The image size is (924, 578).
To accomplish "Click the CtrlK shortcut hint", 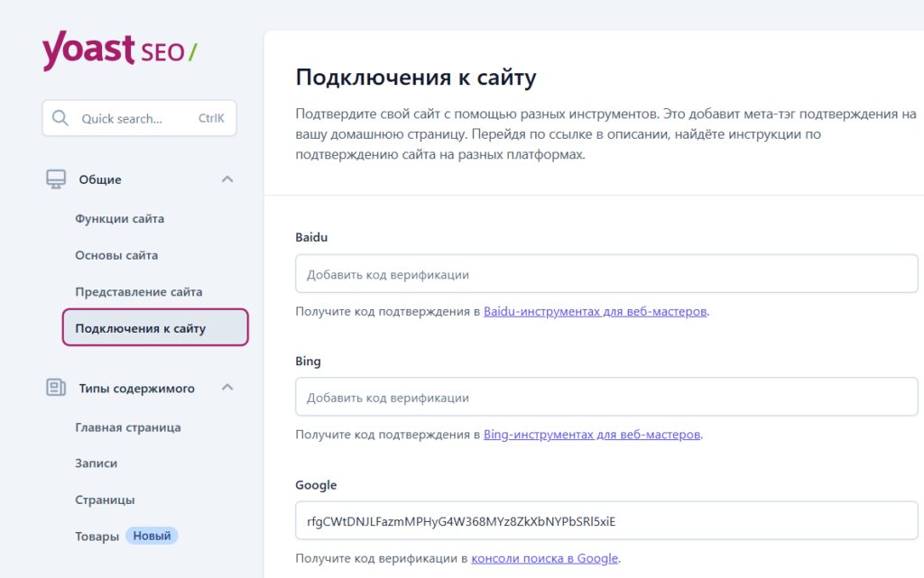I will tap(211, 118).
